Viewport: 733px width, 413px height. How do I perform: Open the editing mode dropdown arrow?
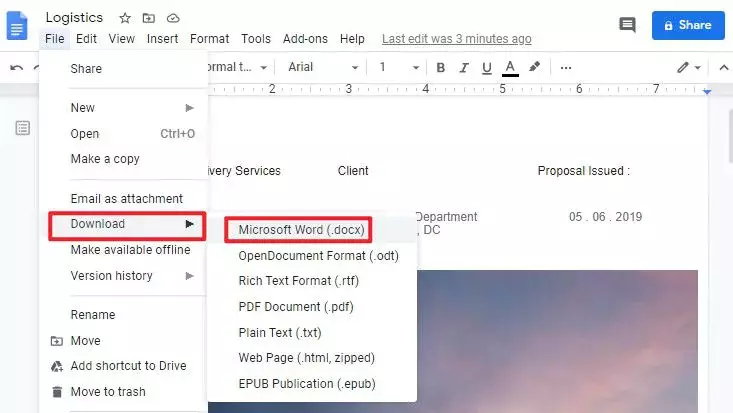(698, 68)
